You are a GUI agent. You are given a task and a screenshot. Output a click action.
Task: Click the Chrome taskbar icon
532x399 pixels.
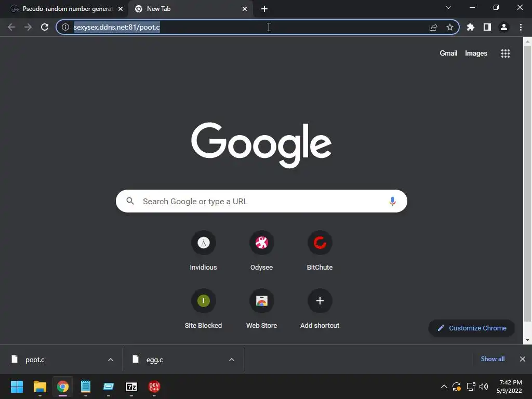tap(63, 387)
